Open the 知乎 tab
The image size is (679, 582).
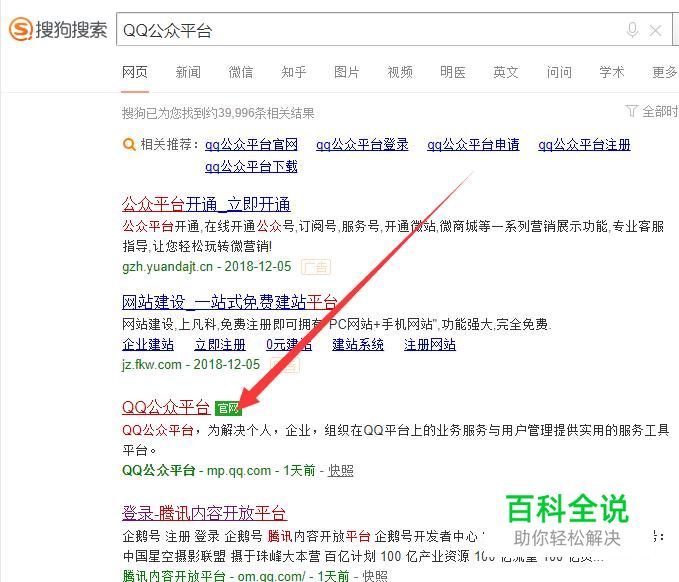click(294, 72)
